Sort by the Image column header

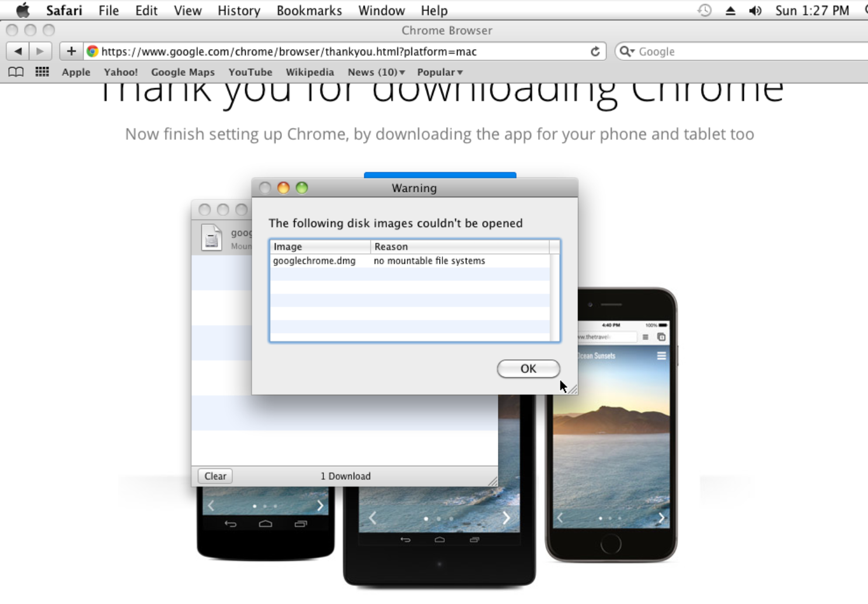coord(320,247)
